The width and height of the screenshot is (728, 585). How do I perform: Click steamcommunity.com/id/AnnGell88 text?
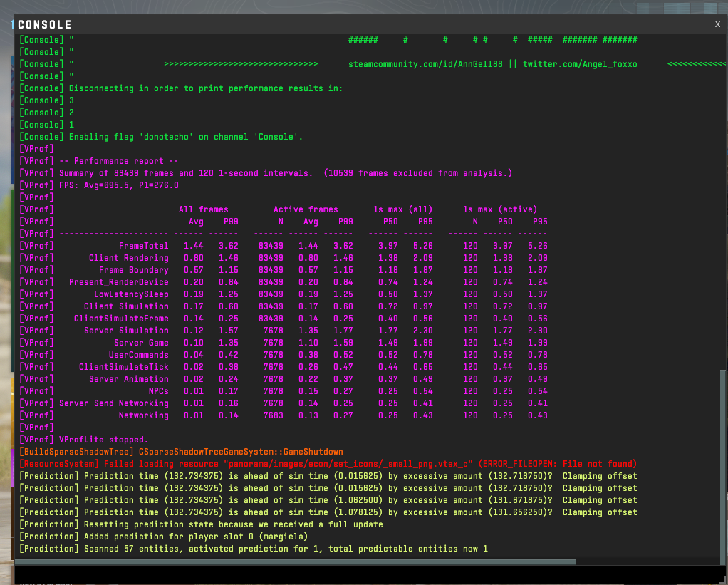pos(425,64)
